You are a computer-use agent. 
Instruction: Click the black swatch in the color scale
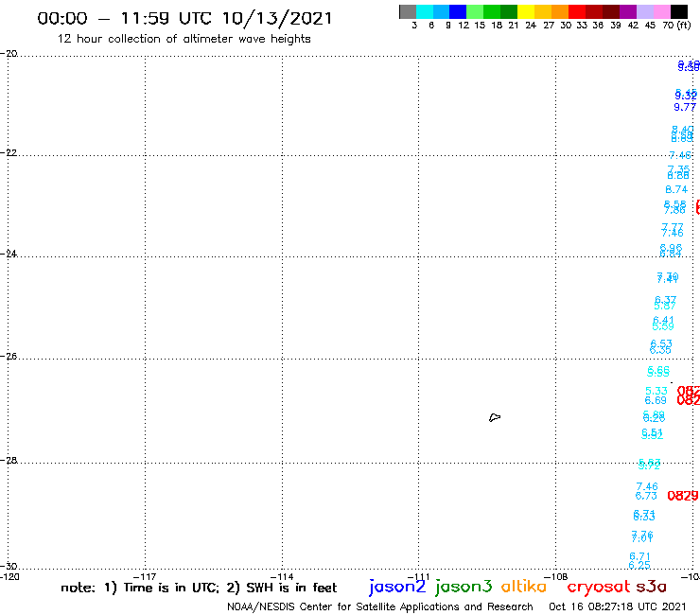pyautogui.click(x=679, y=11)
